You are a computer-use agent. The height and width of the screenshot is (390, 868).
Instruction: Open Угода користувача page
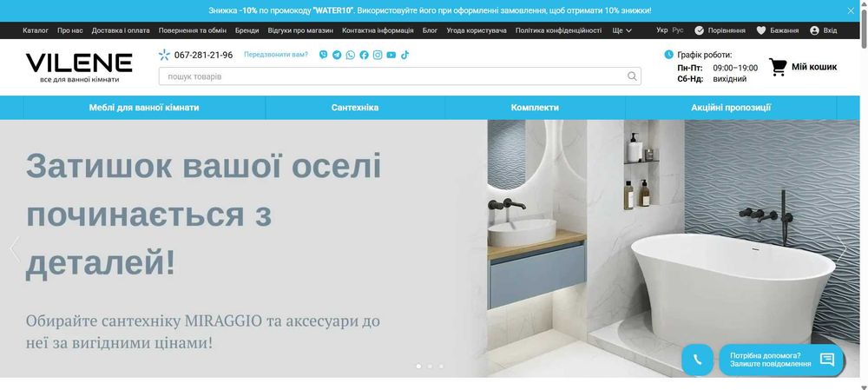pos(477,30)
